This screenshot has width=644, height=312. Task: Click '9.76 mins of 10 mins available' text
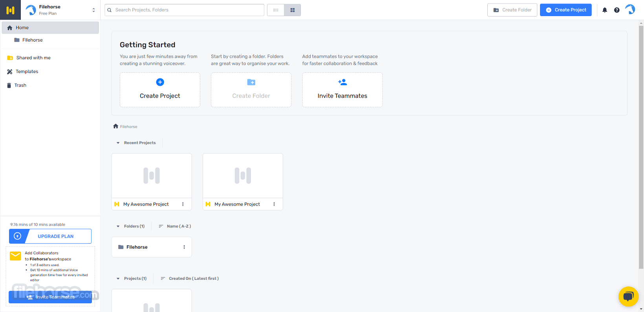click(38, 224)
